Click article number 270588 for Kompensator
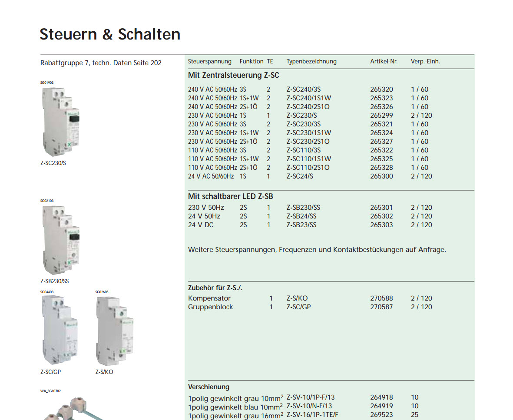Image resolution: width=513 pixels, height=420 pixels. tap(381, 298)
